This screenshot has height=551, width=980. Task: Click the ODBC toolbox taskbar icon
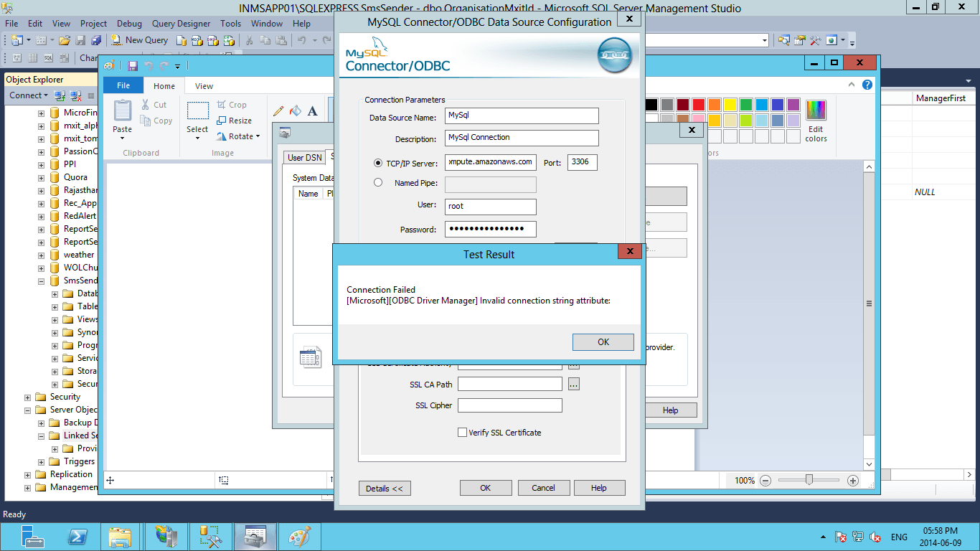[255, 537]
